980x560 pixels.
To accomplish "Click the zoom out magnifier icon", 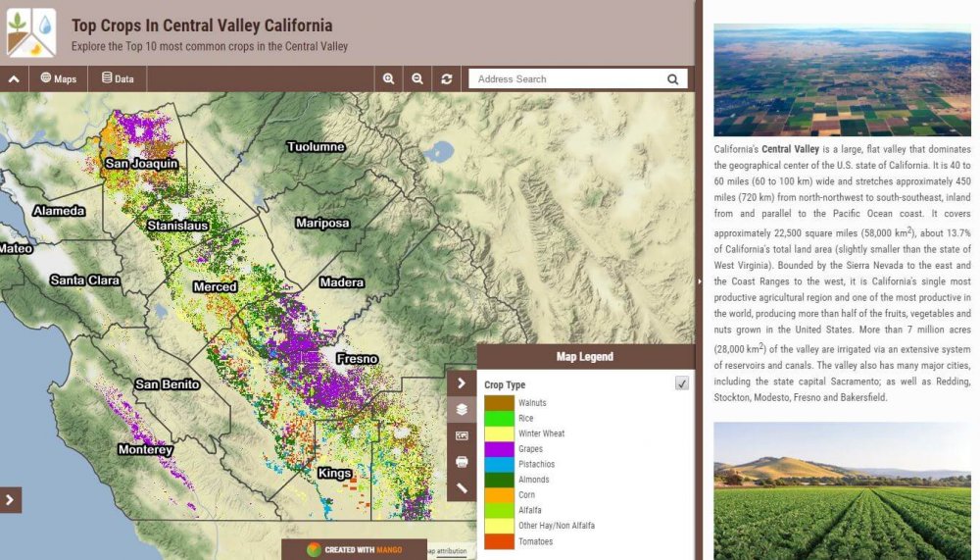I will (416, 78).
